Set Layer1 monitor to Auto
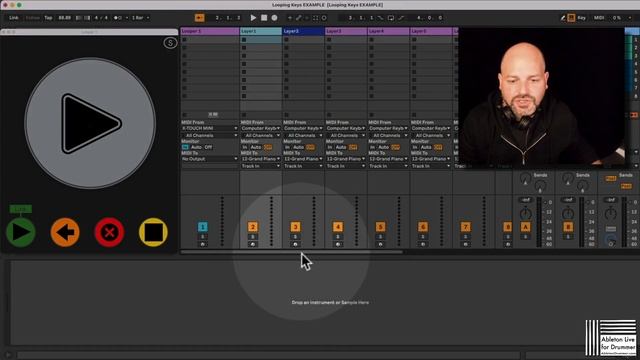This screenshot has width=640, height=360. 256,147
